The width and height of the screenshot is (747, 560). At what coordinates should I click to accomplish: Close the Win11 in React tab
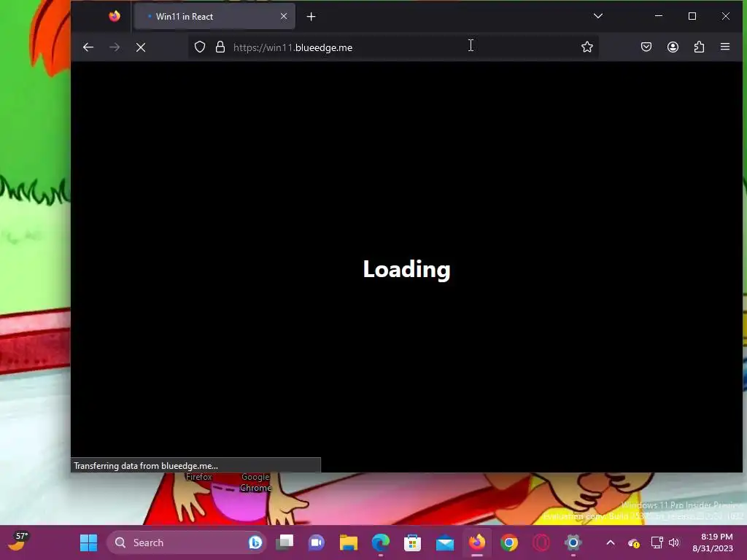(284, 16)
